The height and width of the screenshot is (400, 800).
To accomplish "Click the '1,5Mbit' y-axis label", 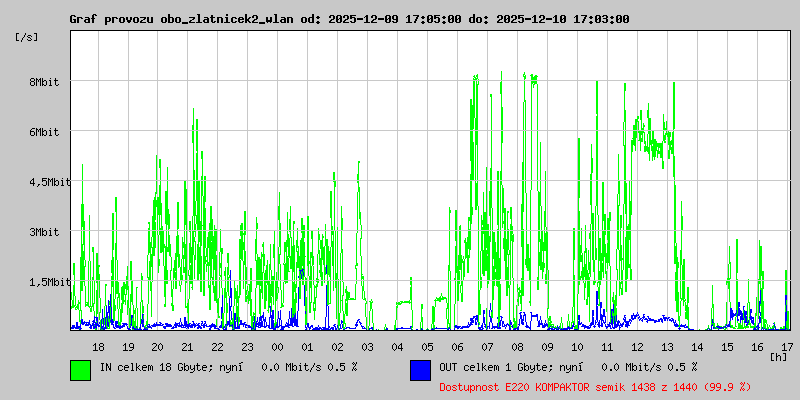I will click(50, 282).
